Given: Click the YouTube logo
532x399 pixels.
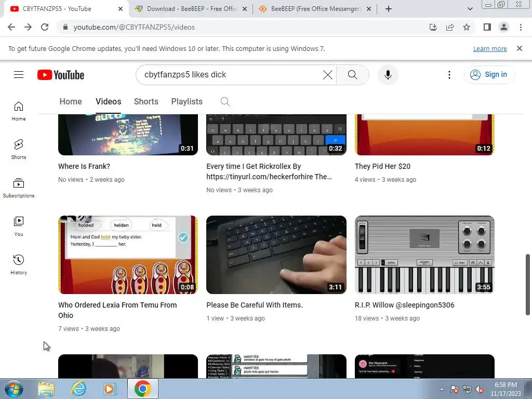Looking at the screenshot, I should (x=61, y=75).
